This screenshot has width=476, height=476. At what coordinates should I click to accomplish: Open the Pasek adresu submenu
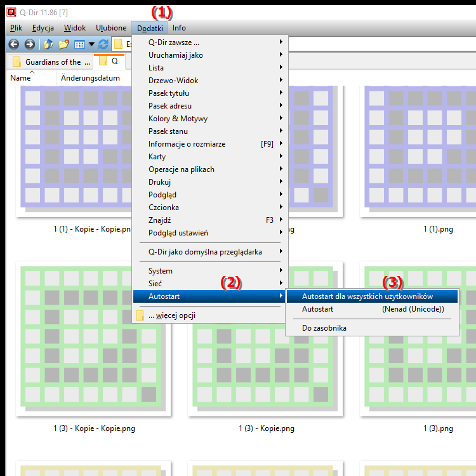tap(210, 106)
